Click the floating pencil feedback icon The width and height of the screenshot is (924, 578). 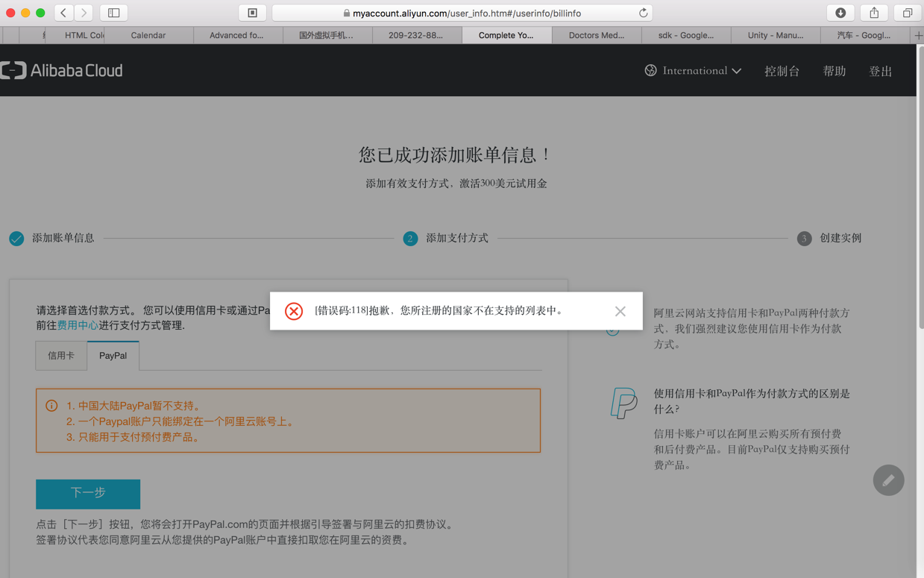pos(888,480)
